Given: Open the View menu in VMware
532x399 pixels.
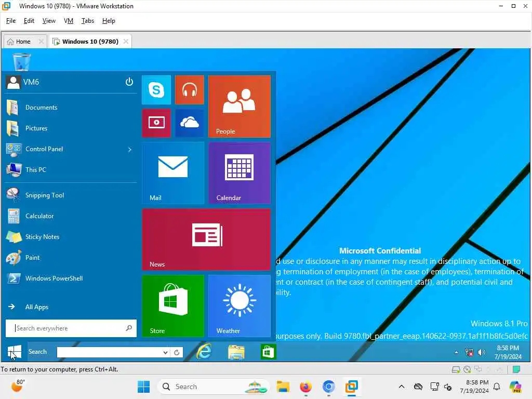Looking at the screenshot, I should 49,21.
